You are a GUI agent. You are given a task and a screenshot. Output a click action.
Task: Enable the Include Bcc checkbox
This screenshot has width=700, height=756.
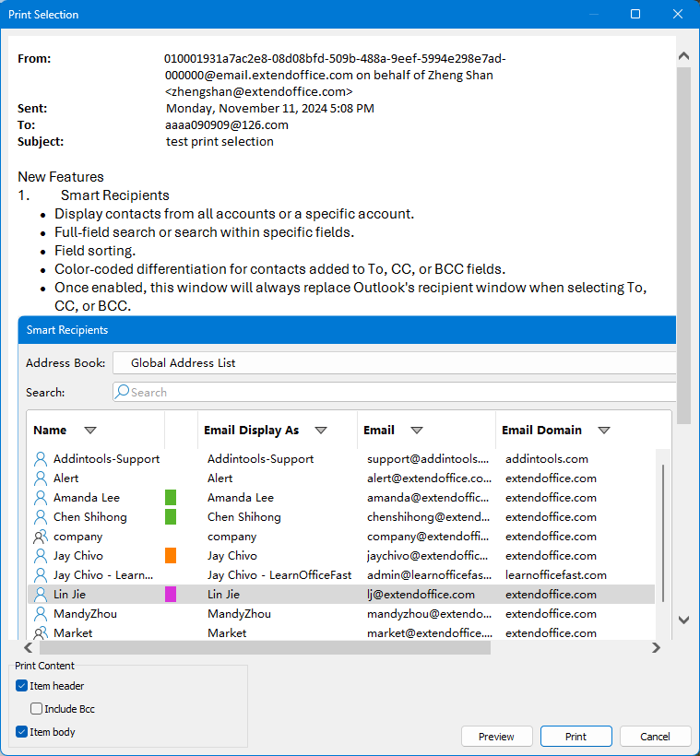(x=36, y=709)
